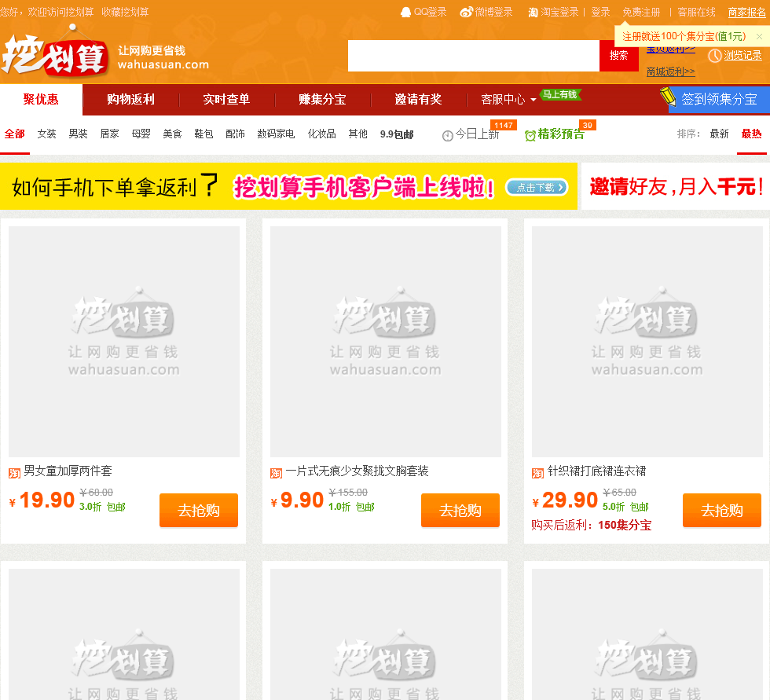Open the 一片式无痕少女聚拢文胸套装 title link
The height and width of the screenshot is (700, 770).
357,471
